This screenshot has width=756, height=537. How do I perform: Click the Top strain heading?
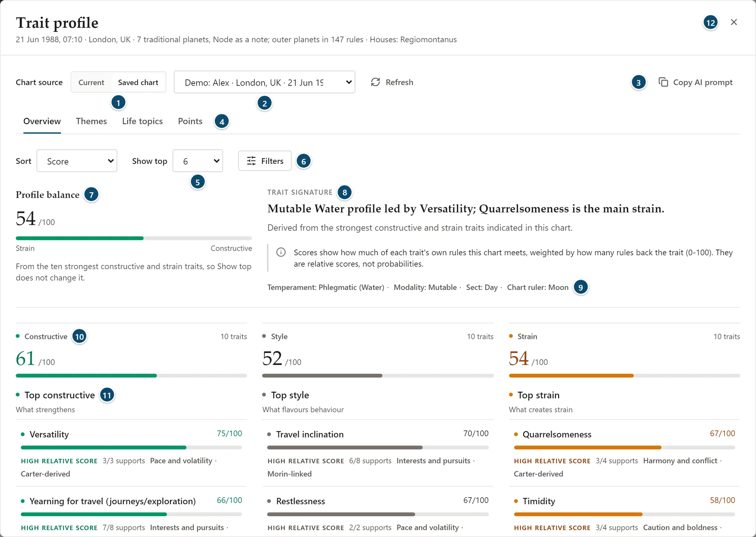538,395
